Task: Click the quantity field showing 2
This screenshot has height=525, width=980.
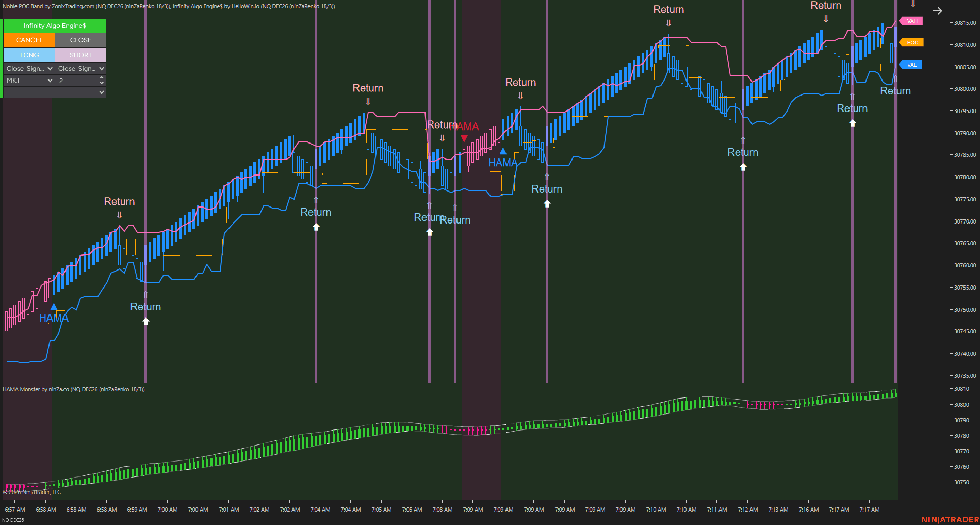Action: 76,81
